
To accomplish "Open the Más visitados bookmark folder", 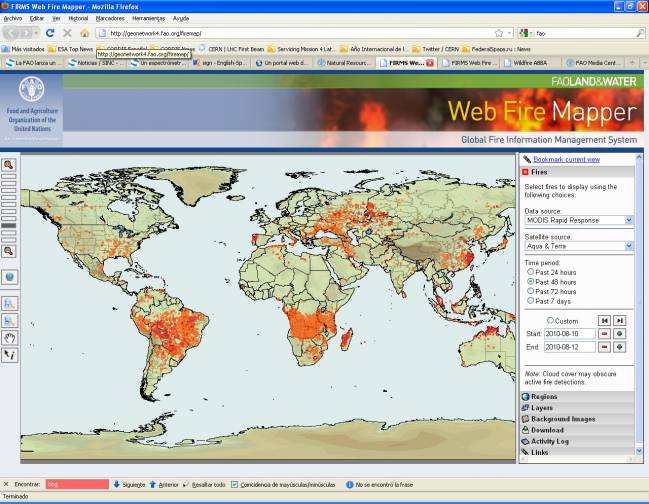I will pyautogui.click(x=23, y=49).
